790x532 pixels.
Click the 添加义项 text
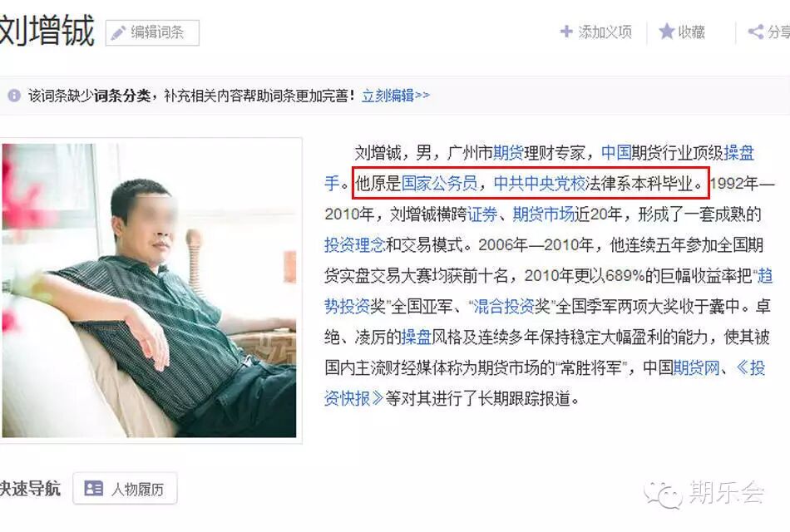click(x=605, y=32)
